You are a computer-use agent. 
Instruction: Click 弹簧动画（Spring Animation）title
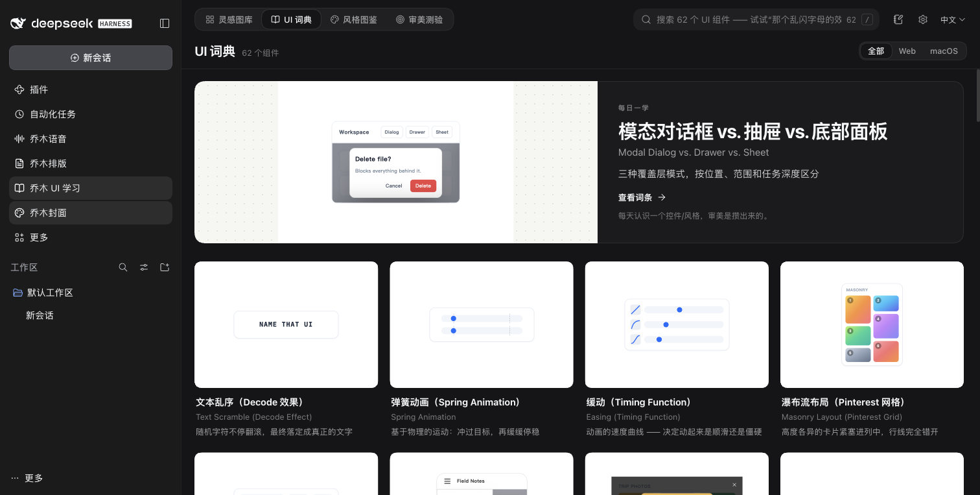coord(456,402)
